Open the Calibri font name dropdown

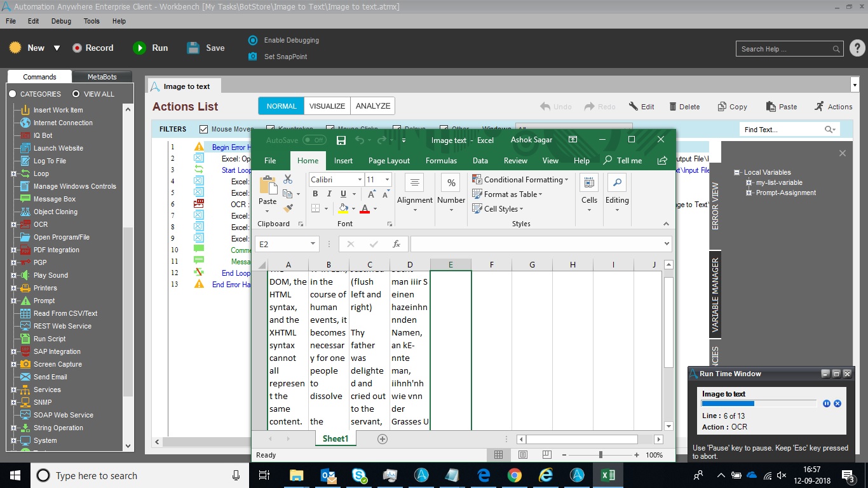click(360, 180)
